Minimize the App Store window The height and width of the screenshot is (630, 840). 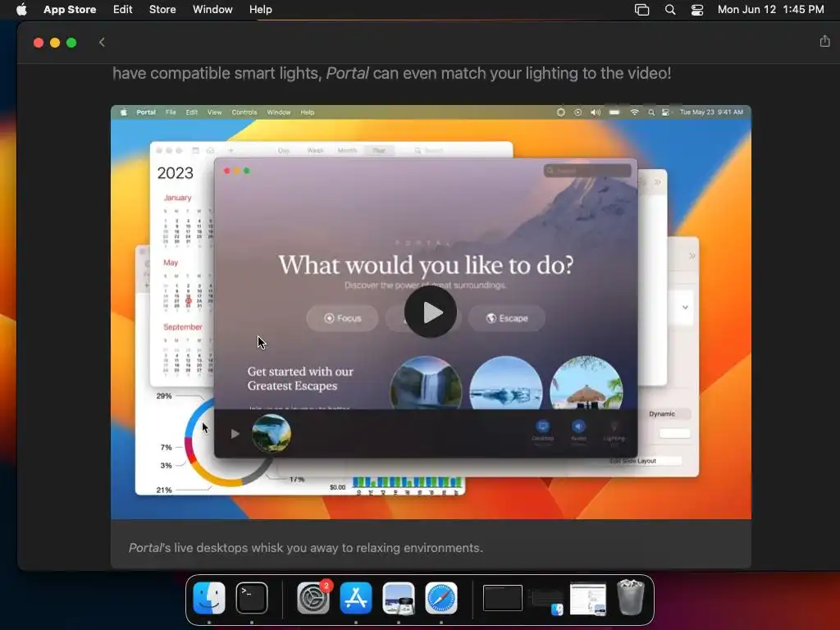click(55, 43)
